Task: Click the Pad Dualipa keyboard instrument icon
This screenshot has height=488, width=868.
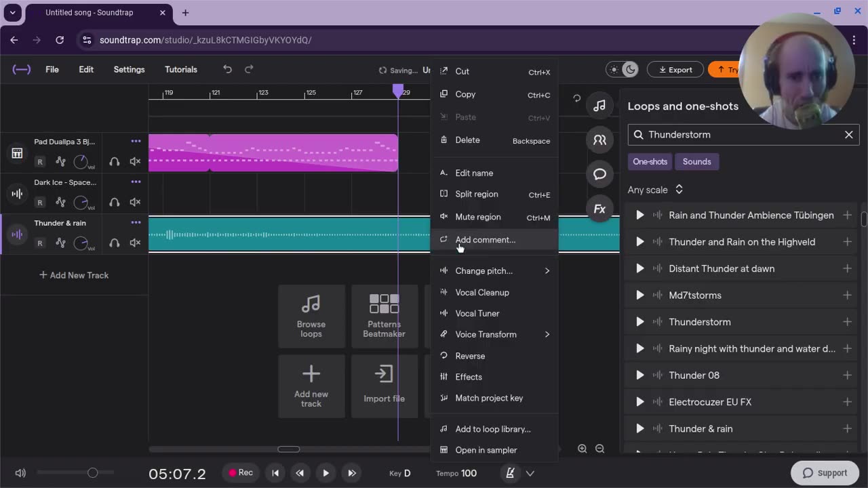Action: (x=17, y=153)
